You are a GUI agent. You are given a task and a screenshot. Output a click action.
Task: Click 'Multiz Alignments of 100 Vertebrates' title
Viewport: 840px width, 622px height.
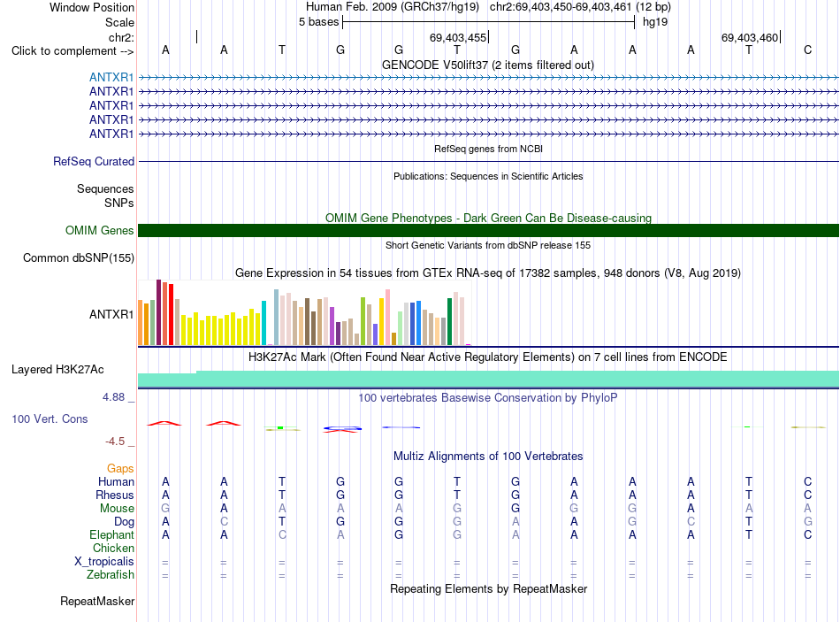pyautogui.click(x=488, y=457)
